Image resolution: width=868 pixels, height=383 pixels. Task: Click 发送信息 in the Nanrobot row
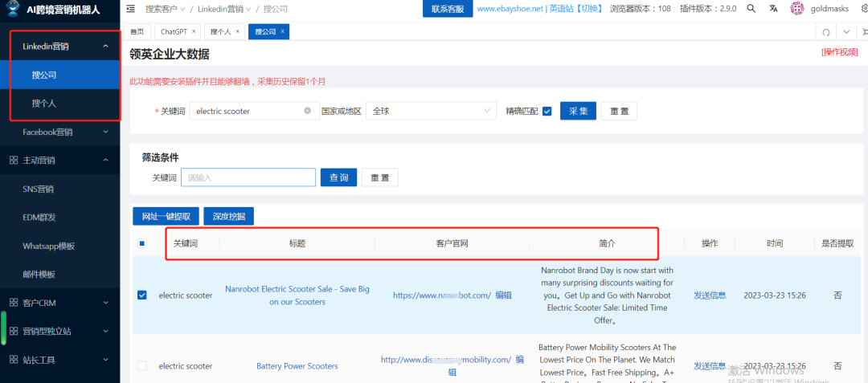pos(710,295)
